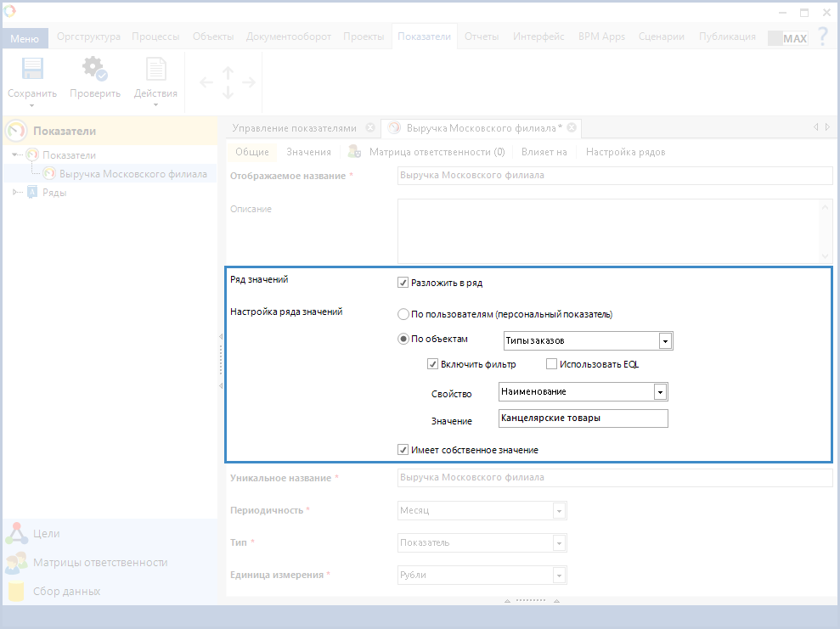Toggle Имеет собственное значение checkbox
The image size is (840, 629).
[x=403, y=450]
